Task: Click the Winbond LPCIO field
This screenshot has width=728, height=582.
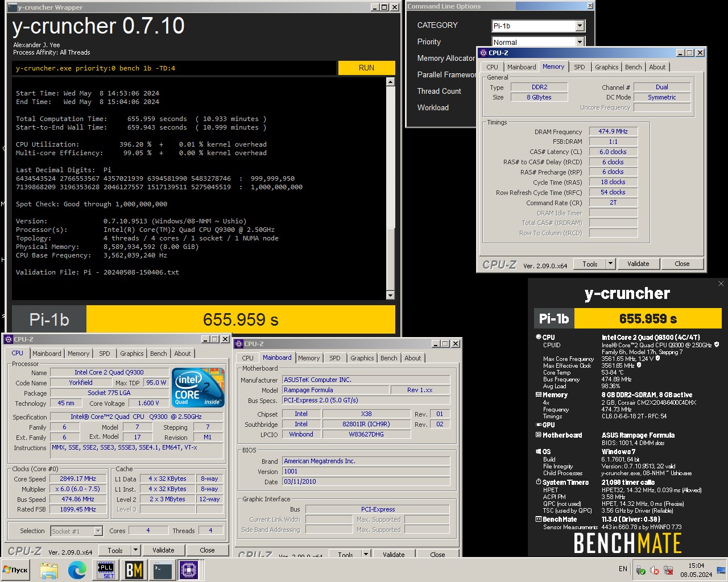Action: pos(301,434)
